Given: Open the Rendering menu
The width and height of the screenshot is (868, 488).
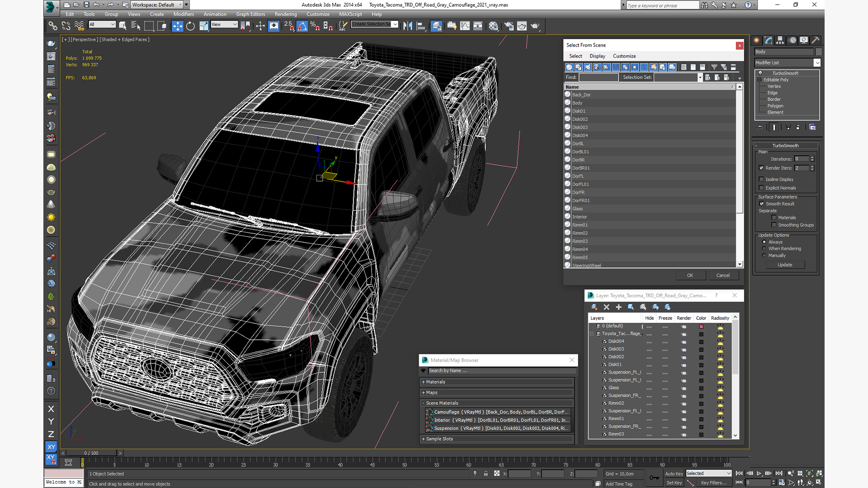Looking at the screenshot, I should pos(286,14).
